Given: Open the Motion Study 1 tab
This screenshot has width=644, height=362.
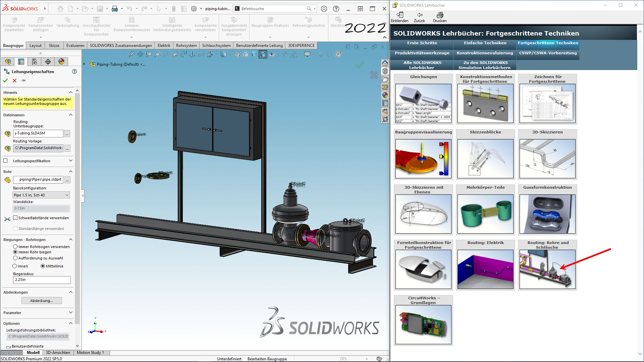Looking at the screenshot, I should (91, 353).
